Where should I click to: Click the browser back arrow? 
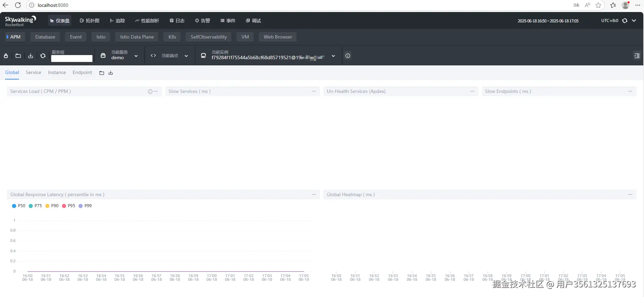(5, 5)
